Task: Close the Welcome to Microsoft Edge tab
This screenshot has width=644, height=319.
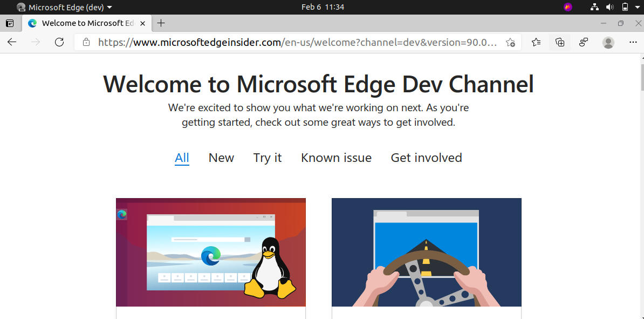Action: coord(142,23)
